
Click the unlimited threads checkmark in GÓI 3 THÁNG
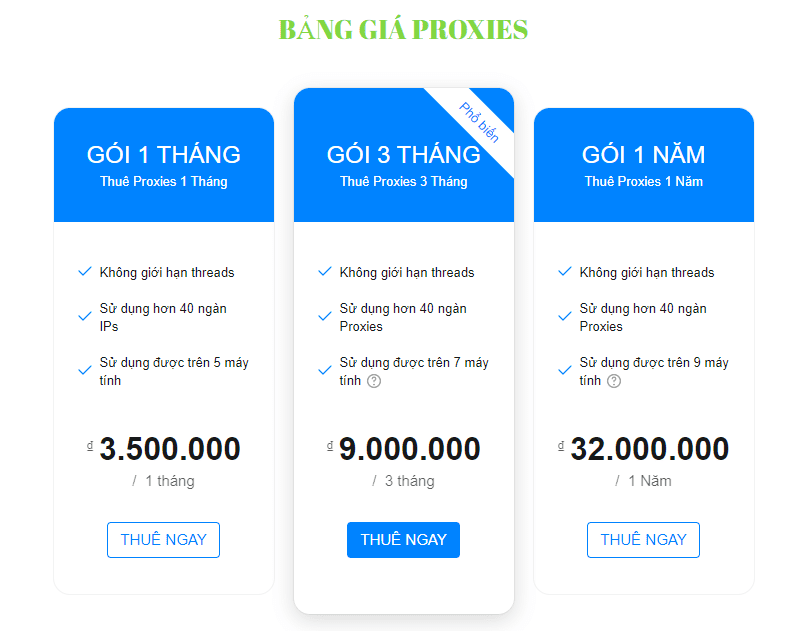pos(325,272)
